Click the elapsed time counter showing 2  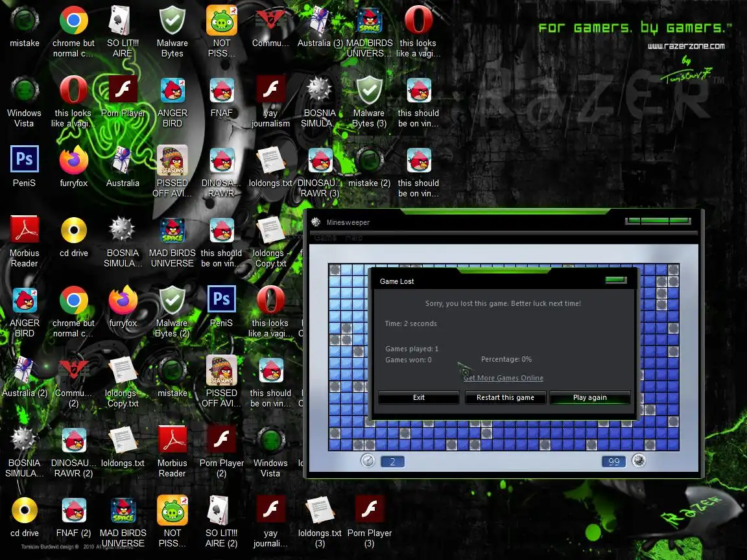point(392,461)
